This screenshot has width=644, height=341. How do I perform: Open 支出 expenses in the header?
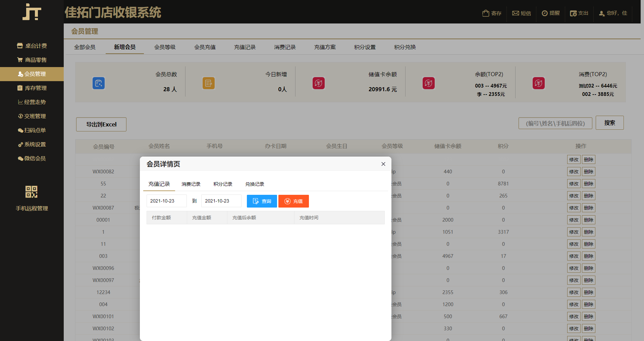tap(579, 13)
